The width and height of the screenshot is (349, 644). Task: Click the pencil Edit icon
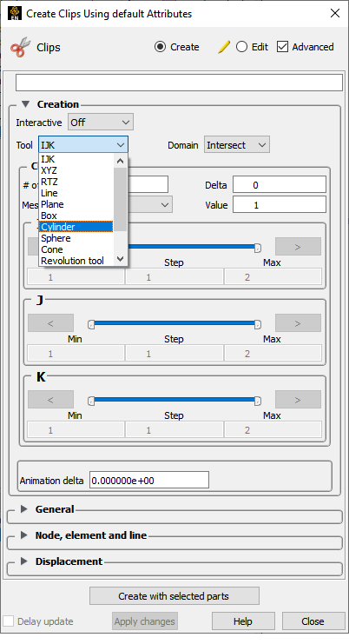pyautogui.click(x=224, y=47)
